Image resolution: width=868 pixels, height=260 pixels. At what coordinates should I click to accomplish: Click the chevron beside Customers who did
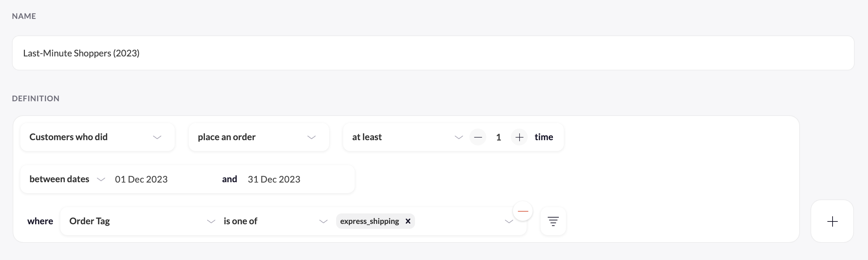pyautogui.click(x=157, y=137)
